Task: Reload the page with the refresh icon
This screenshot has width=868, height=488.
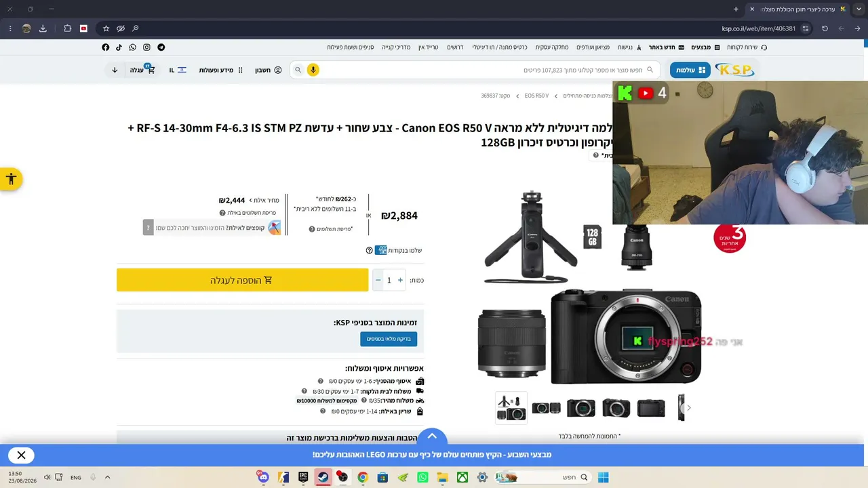Action: pyautogui.click(x=825, y=28)
